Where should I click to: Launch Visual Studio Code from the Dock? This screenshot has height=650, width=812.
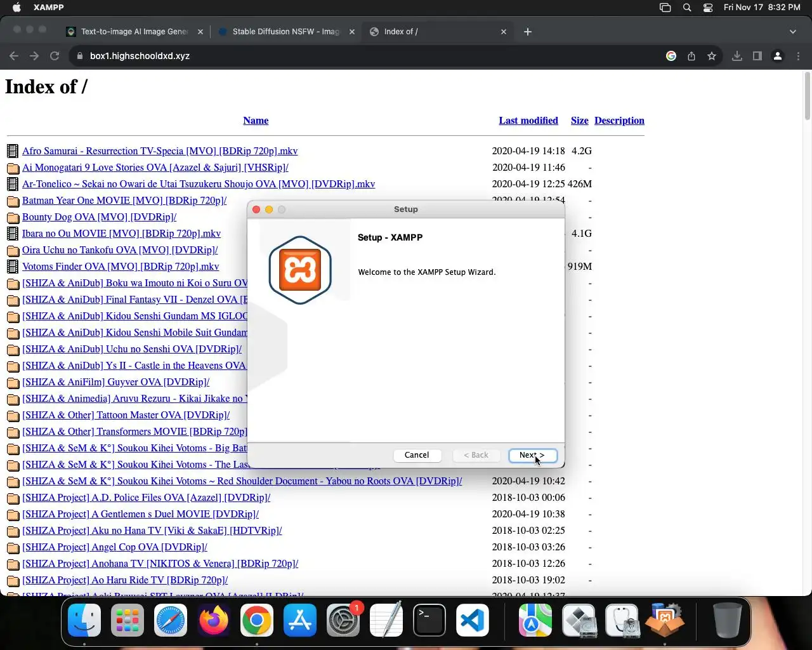pyautogui.click(x=473, y=620)
